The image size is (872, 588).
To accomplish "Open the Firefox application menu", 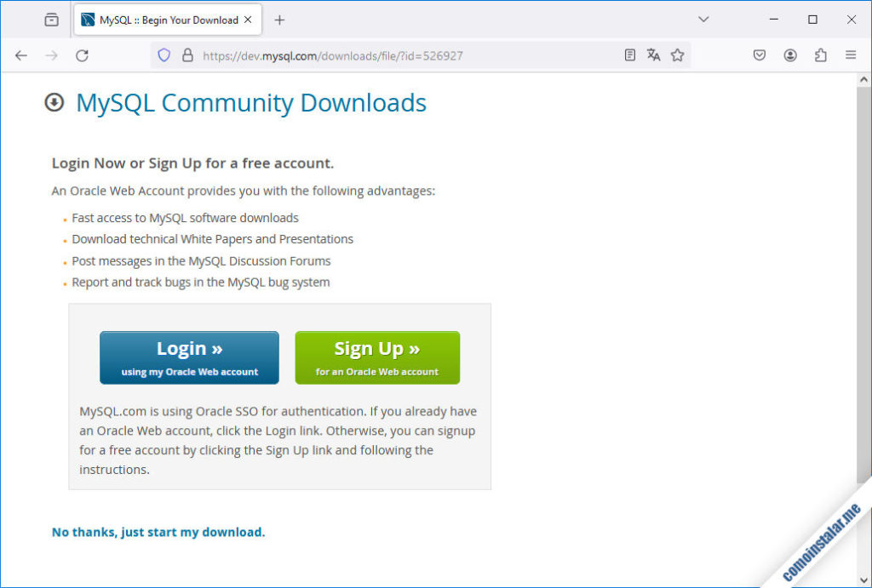I will point(851,55).
